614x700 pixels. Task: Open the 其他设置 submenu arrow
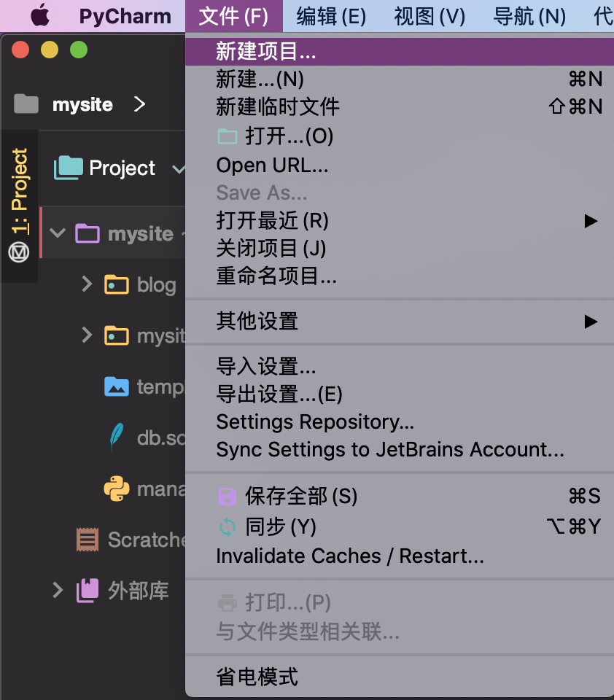[591, 322]
